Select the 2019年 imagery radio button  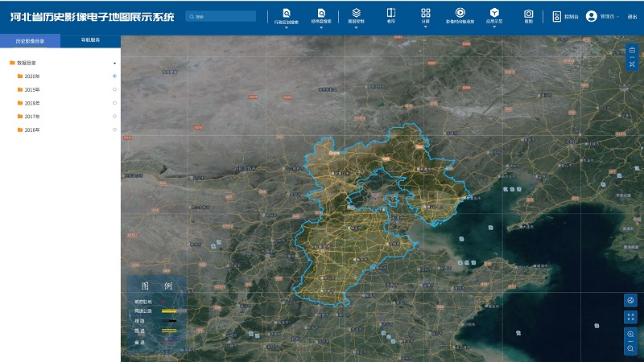pos(115,89)
